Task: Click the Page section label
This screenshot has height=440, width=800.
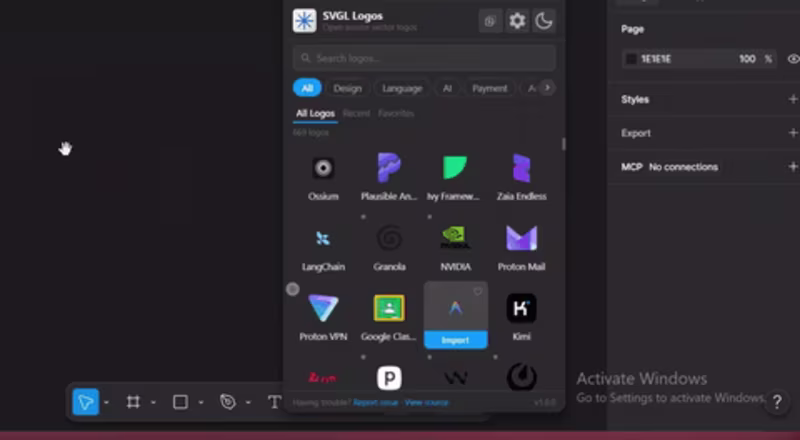Action: click(633, 29)
